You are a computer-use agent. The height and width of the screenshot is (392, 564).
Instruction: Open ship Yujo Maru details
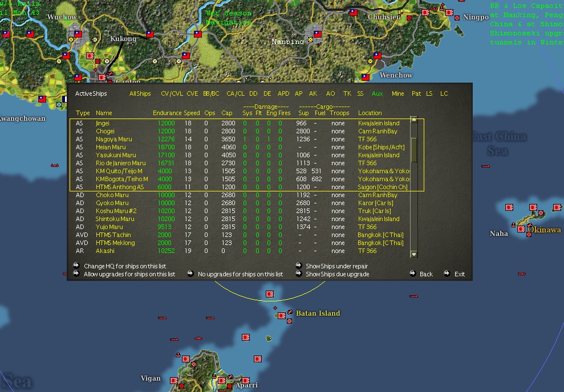tap(109, 227)
